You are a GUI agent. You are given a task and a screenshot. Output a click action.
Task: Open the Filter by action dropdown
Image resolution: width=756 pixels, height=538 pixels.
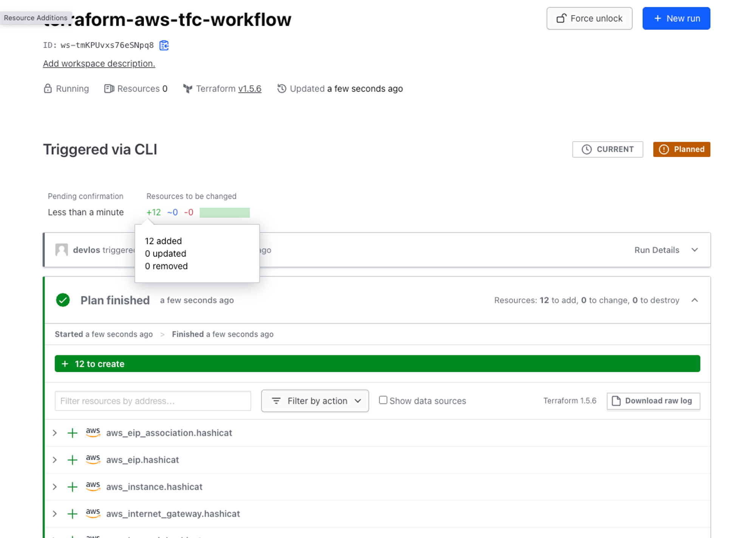click(315, 401)
